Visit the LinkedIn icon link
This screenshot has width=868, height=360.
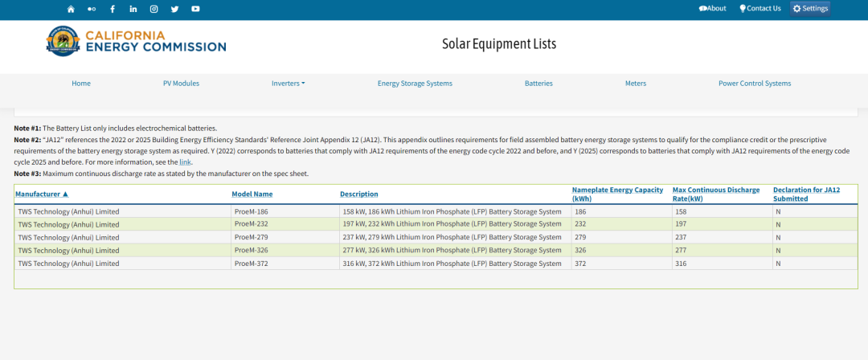click(x=133, y=9)
